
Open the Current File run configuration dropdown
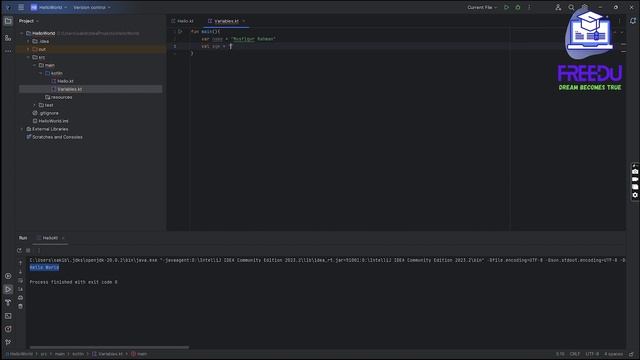[482, 7]
